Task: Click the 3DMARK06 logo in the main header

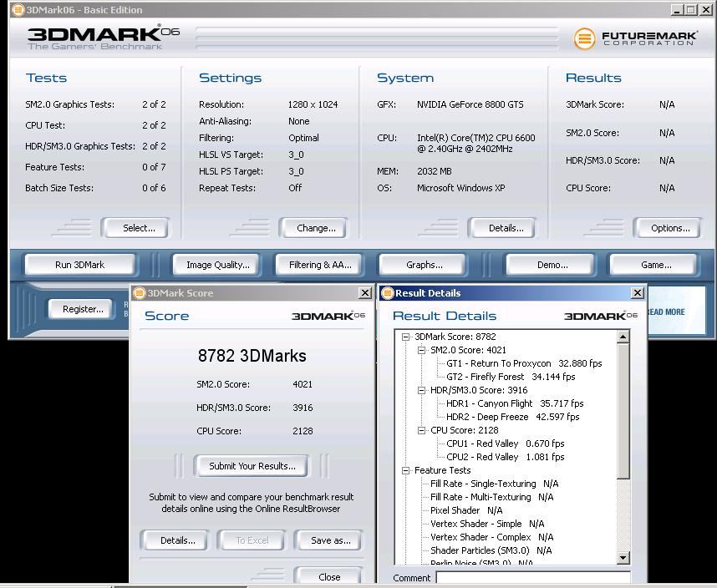Action: [104, 38]
